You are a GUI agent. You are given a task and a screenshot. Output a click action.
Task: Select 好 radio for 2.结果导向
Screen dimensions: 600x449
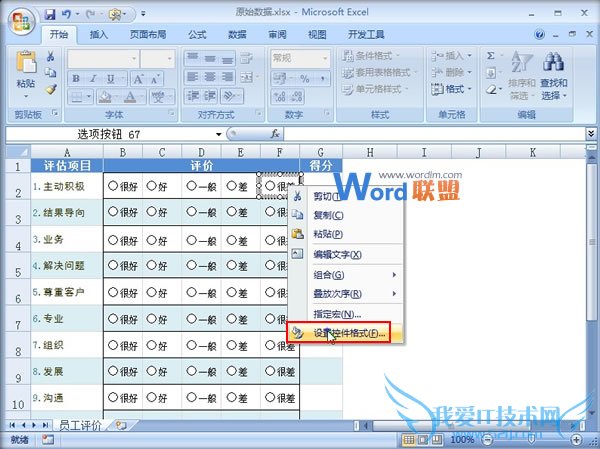[152, 211]
